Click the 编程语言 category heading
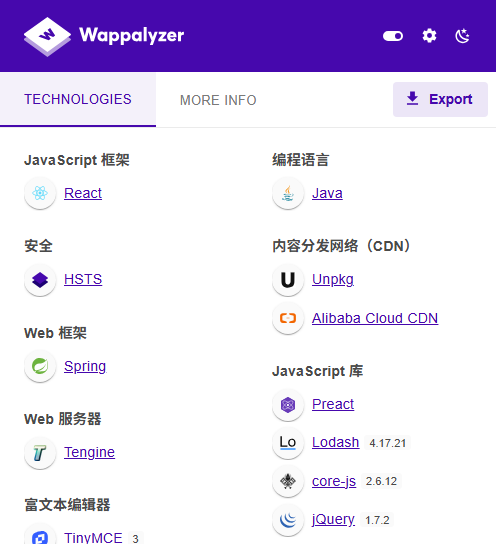496x544 pixels. pyautogui.click(x=300, y=160)
